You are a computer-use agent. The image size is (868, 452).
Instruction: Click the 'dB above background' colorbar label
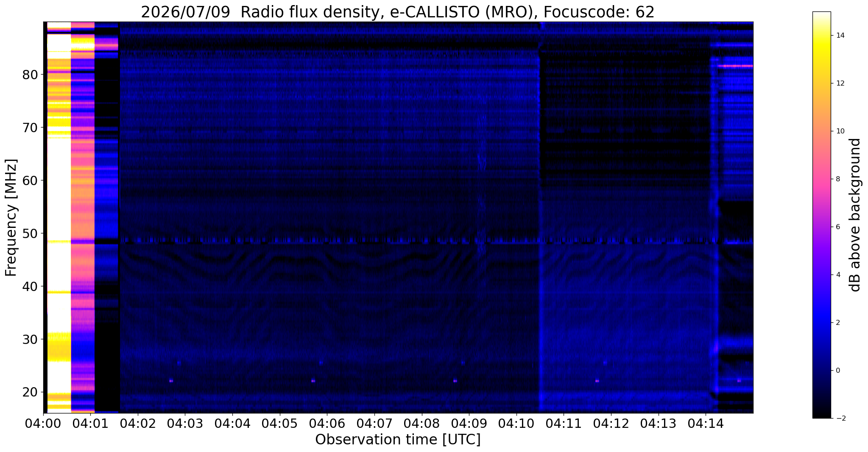[x=855, y=215]
